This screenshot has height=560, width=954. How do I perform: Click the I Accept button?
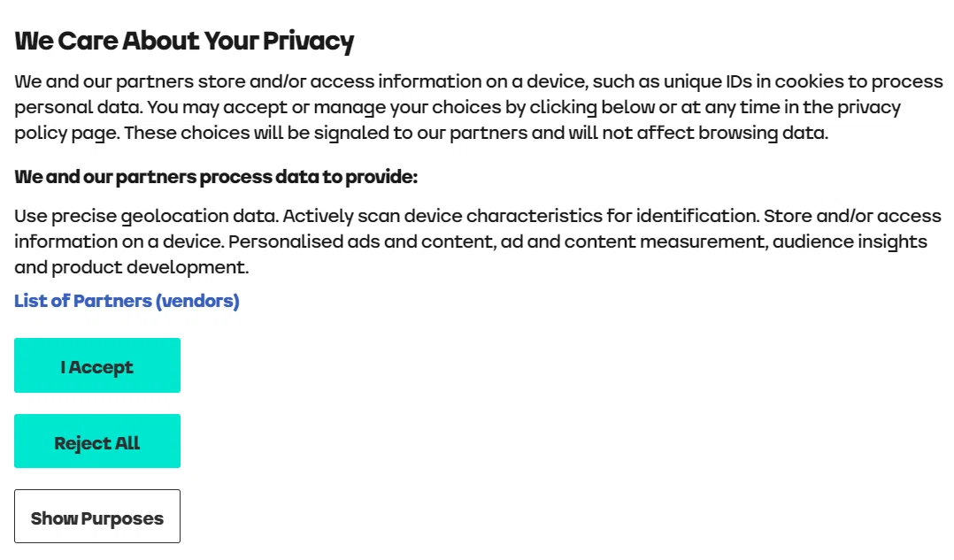(x=97, y=365)
